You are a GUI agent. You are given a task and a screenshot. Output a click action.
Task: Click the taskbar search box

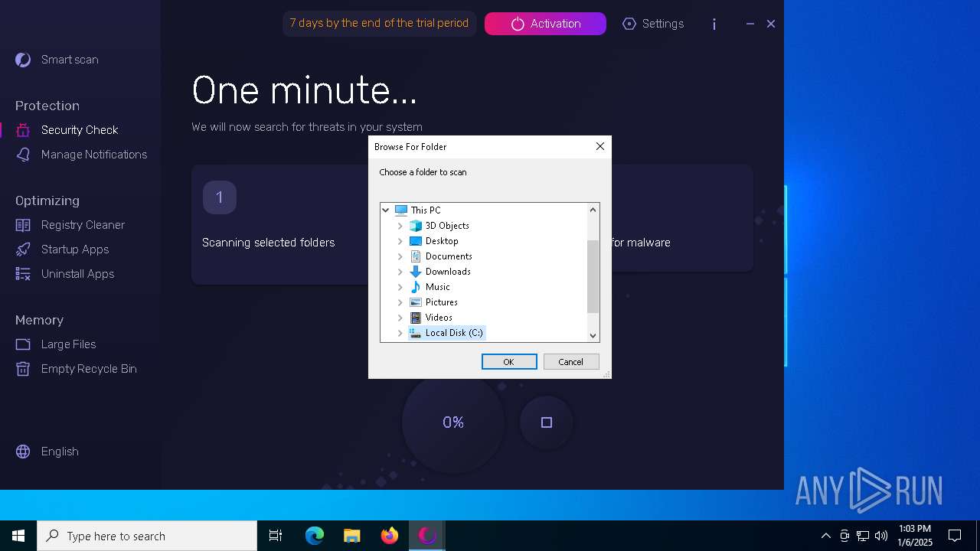coord(147,536)
